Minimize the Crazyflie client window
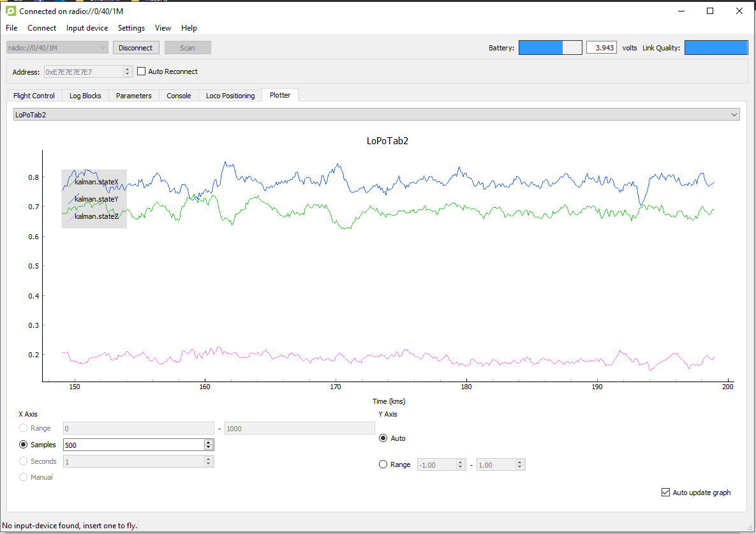 681,11
